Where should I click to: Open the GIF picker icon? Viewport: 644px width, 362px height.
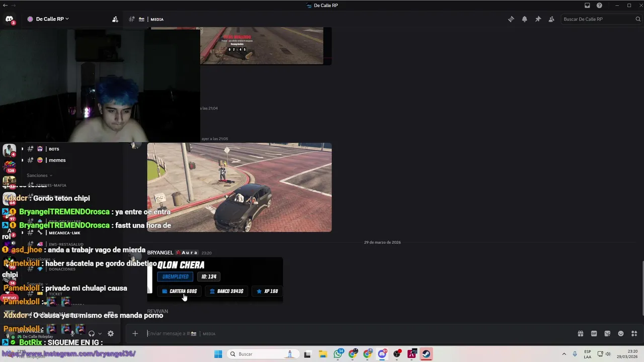click(x=594, y=333)
